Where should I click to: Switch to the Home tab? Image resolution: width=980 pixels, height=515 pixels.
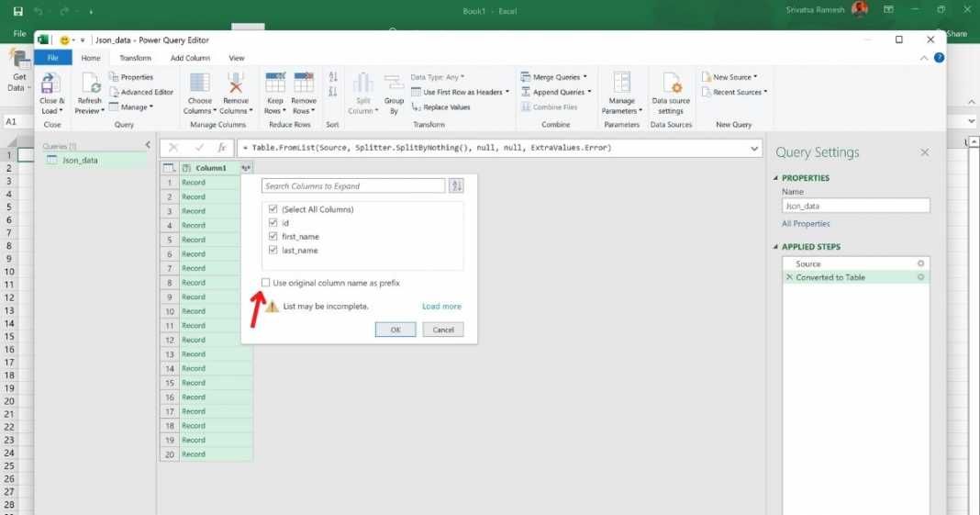[x=91, y=58]
